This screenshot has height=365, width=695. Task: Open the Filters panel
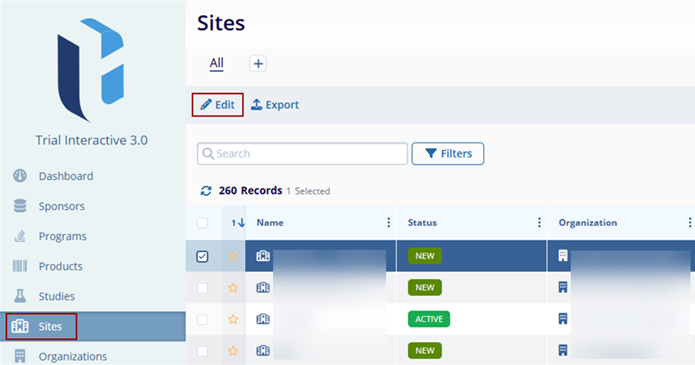[x=448, y=153]
